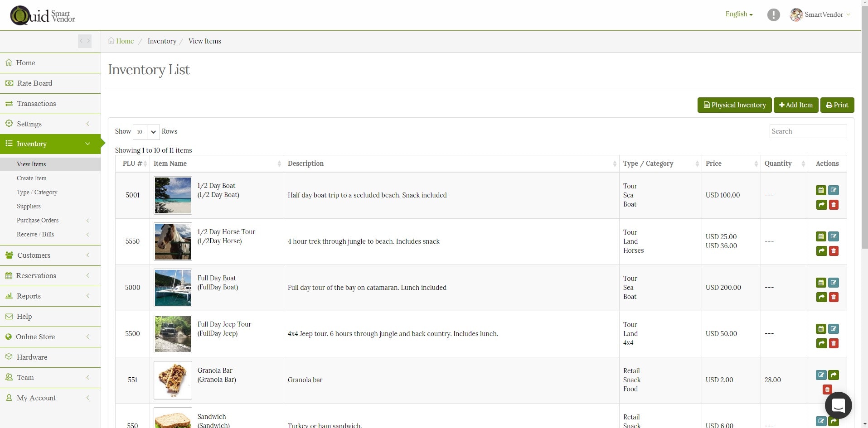
Task: Open the Intercom chat bubble
Action: pyautogui.click(x=839, y=405)
